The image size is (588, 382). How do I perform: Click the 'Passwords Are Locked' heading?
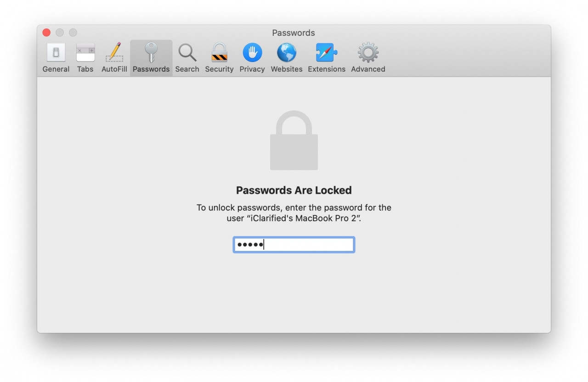coord(294,191)
